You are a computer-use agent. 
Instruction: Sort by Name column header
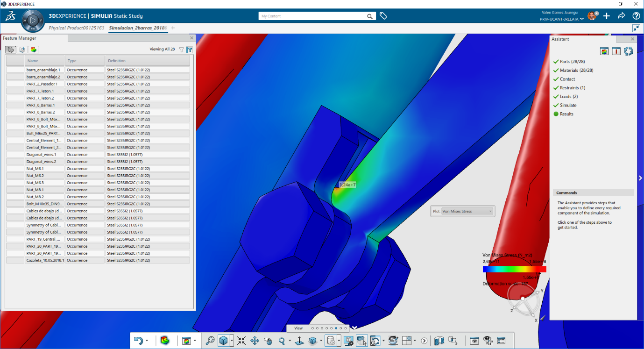[x=45, y=61]
